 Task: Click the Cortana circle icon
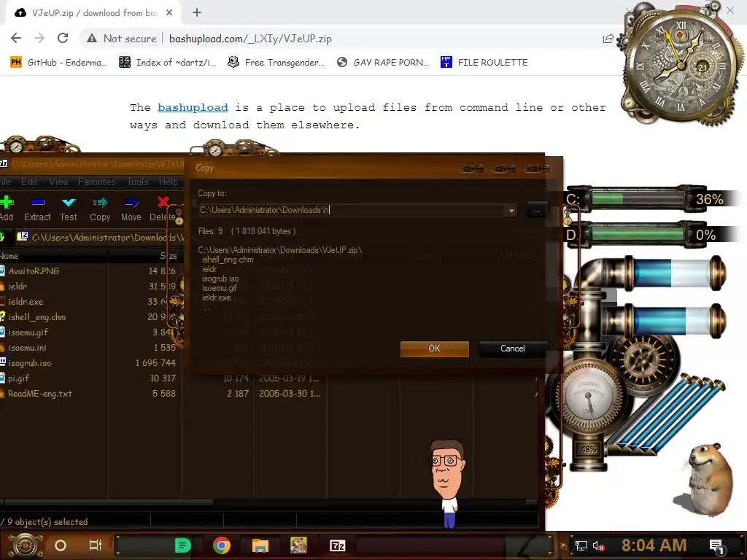point(61,545)
